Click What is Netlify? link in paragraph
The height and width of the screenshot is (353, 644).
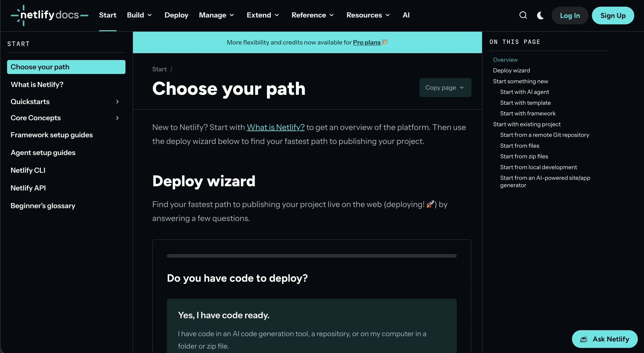[x=275, y=127]
